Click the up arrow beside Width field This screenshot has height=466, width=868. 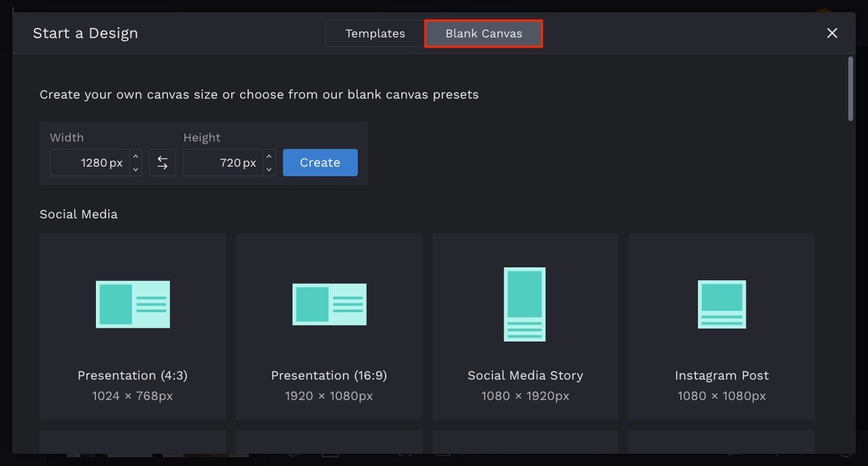click(135, 157)
